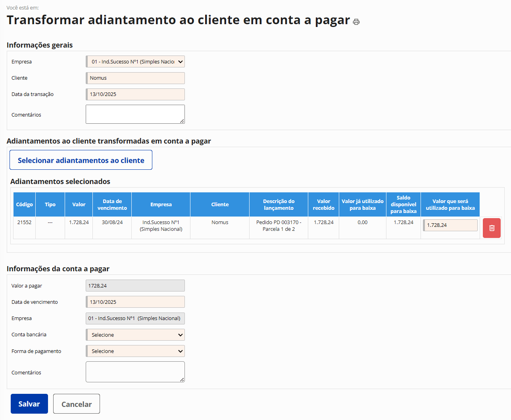Open the Empresa dropdown in general information
Viewport: 511px width, 420px height.
(x=135, y=61)
